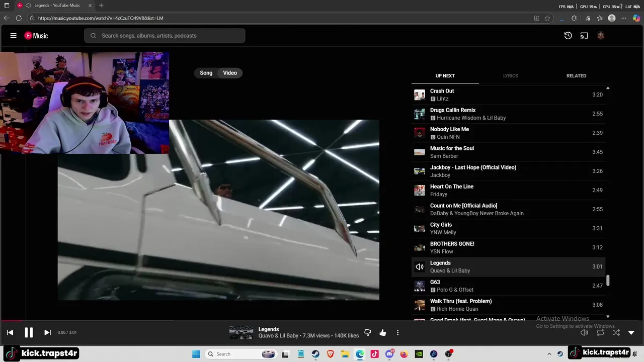Open a new browser tab

click(101, 6)
